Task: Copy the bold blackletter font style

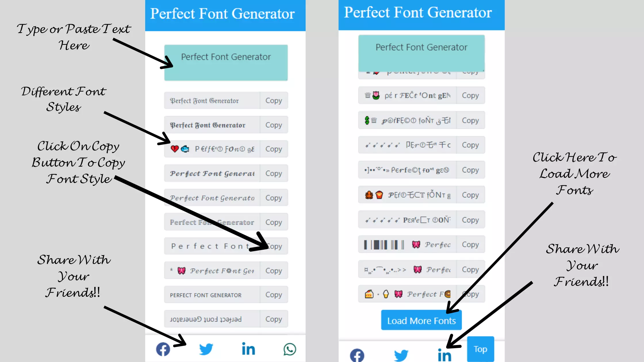Action: (x=273, y=125)
